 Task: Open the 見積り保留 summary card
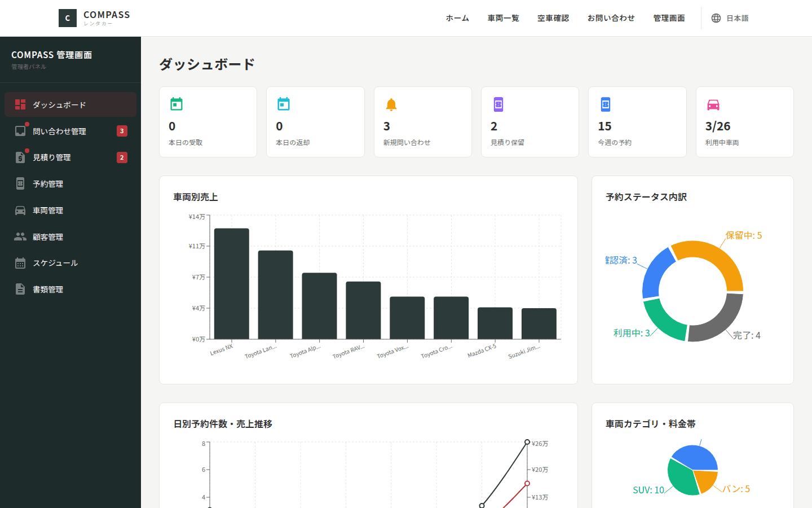[x=530, y=122]
